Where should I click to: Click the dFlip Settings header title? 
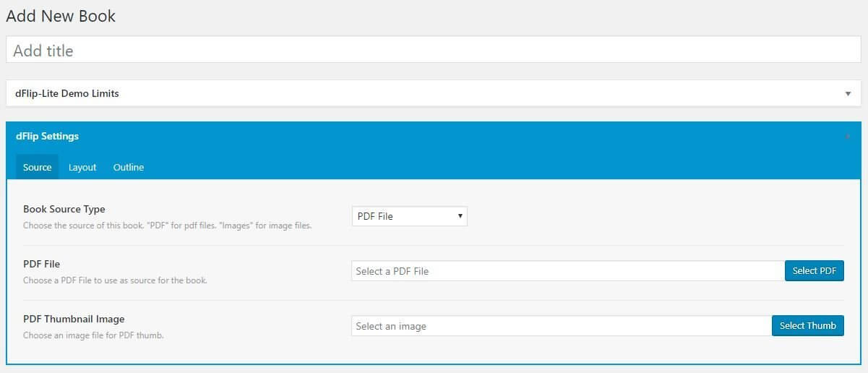tap(47, 136)
